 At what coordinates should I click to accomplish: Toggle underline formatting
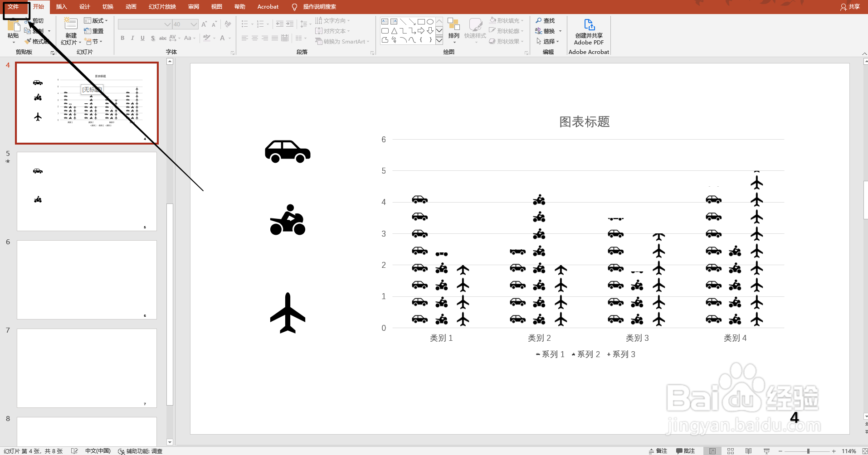(142, 38)
